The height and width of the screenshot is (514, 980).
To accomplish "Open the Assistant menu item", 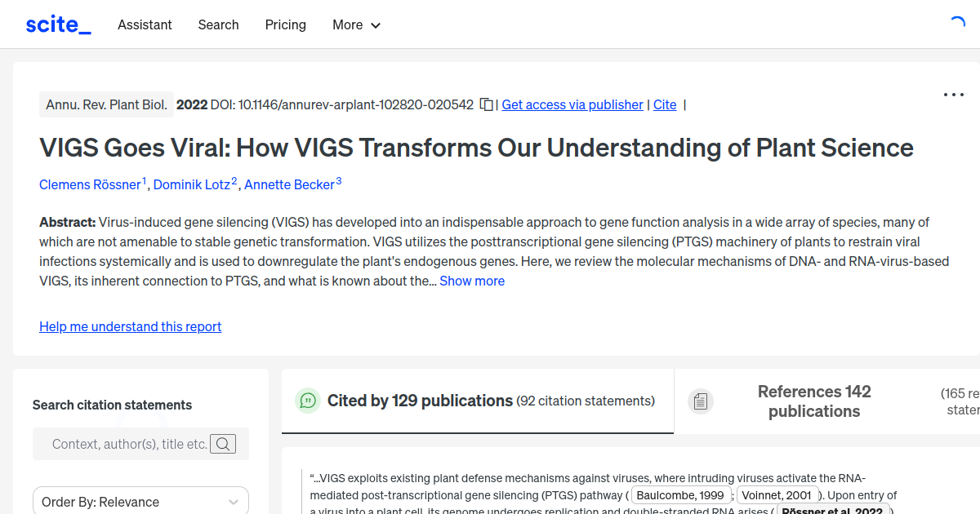I will 145,25.
